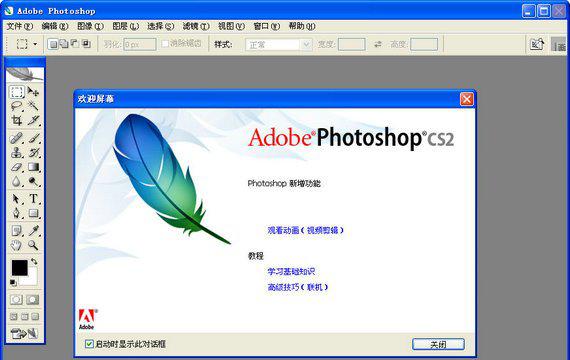Choose Standard Screen Mode icon
This screenshot has height=360, width=570.
pos(13,316)
